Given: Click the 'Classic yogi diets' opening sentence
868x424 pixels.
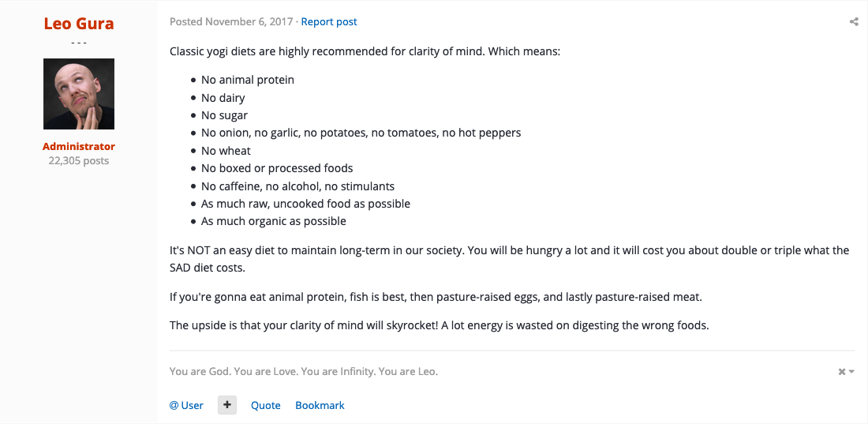Looking at the screenshot, I should point(365,52).
